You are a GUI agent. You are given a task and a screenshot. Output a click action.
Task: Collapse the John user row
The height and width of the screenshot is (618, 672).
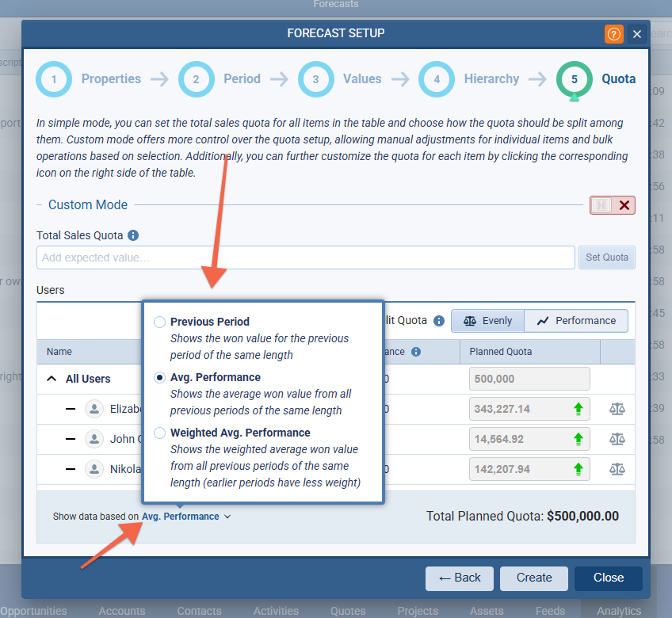pos(71,439)
